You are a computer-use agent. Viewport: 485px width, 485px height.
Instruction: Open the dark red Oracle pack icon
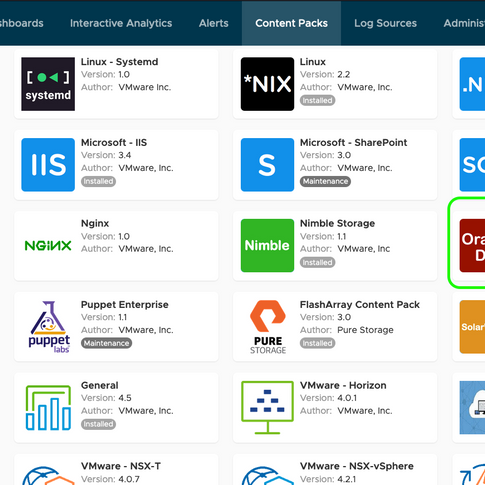pyautogui.click(x=472, y=246)
